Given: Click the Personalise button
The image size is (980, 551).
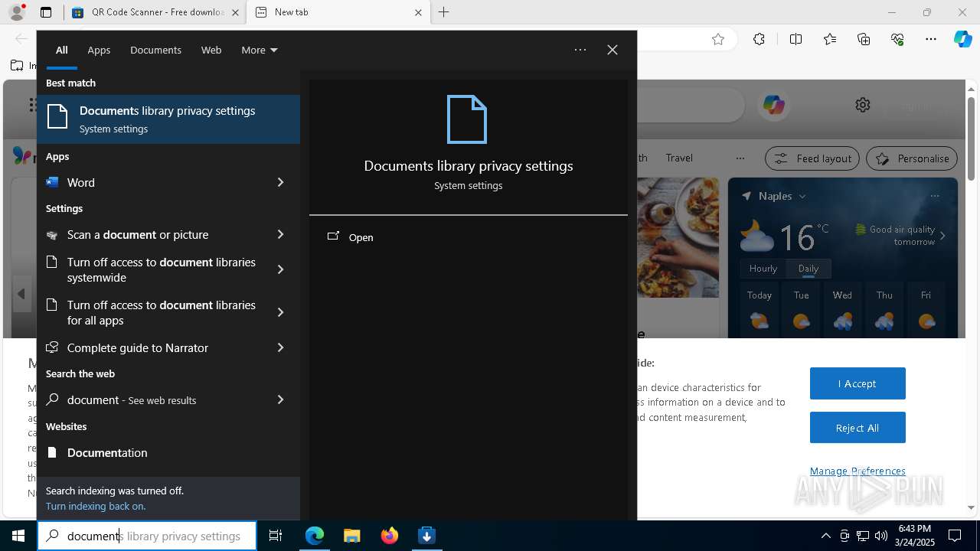Looking at the screenshot, I should pyautogui.click(x=912, y=158).
